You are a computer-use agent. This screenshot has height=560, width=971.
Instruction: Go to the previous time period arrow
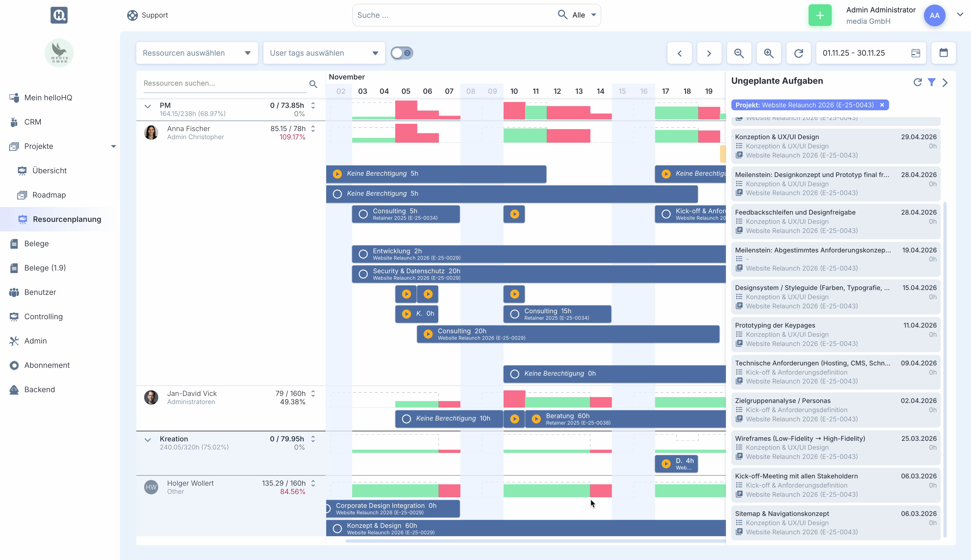pyautogui.click(x=679, y=53)
